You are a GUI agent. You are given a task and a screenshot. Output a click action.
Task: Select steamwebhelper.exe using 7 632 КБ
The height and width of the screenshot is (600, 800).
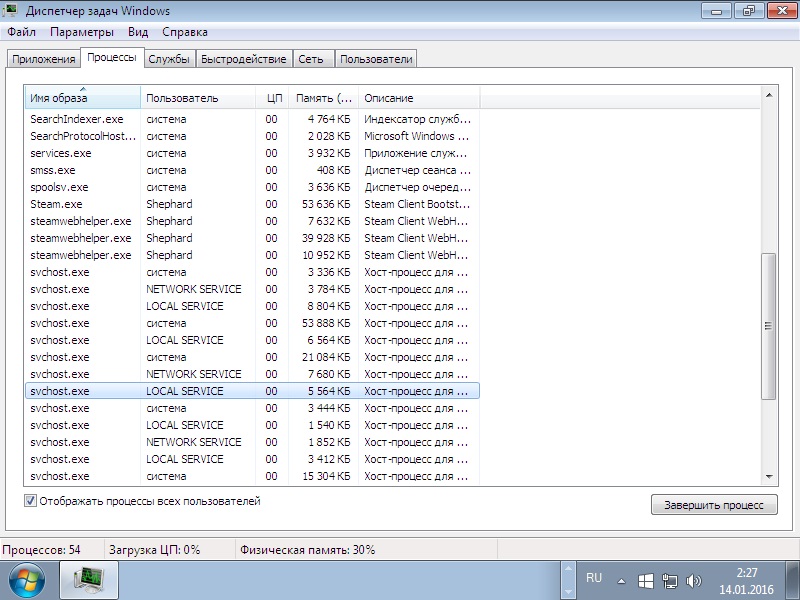coord(252,221)
